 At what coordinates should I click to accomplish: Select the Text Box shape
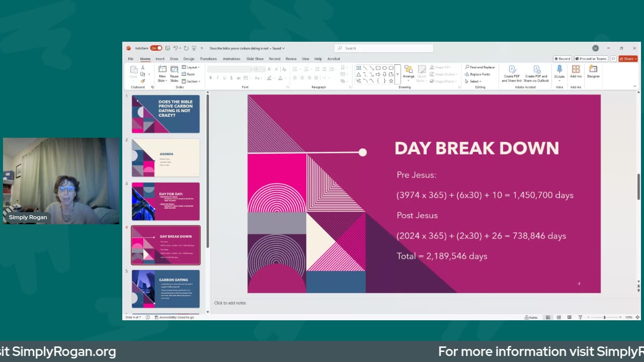click(x=359, y=68)
